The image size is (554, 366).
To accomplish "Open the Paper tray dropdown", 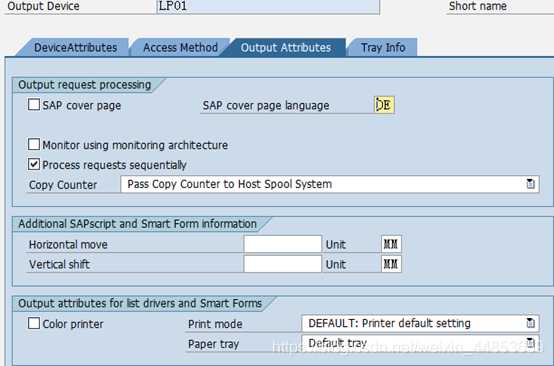I will [x=420, y=343].
